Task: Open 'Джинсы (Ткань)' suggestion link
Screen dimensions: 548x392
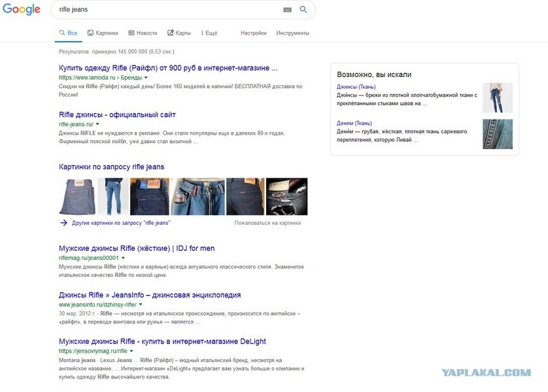Action: 356,87
